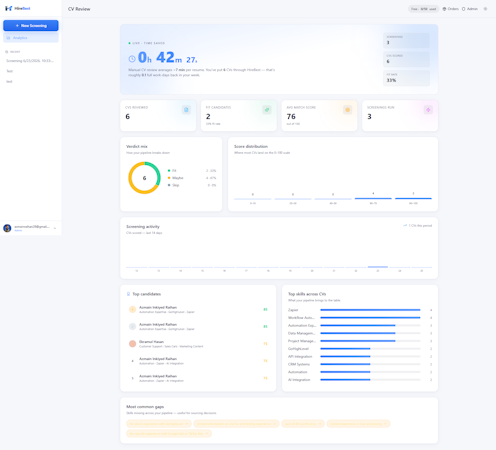Screen dimensions: 496x450
Task: Click the HireBest logo icon
Action: (9, 8)
